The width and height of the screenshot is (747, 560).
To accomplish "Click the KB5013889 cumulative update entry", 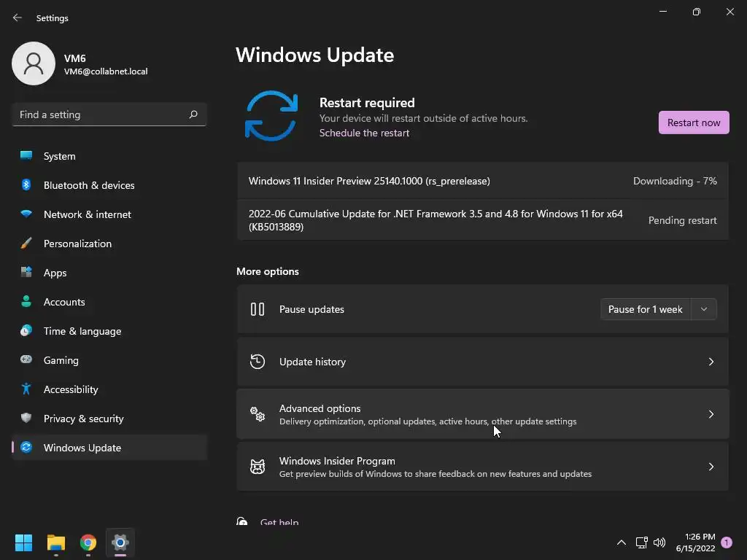I will [483, 220].
